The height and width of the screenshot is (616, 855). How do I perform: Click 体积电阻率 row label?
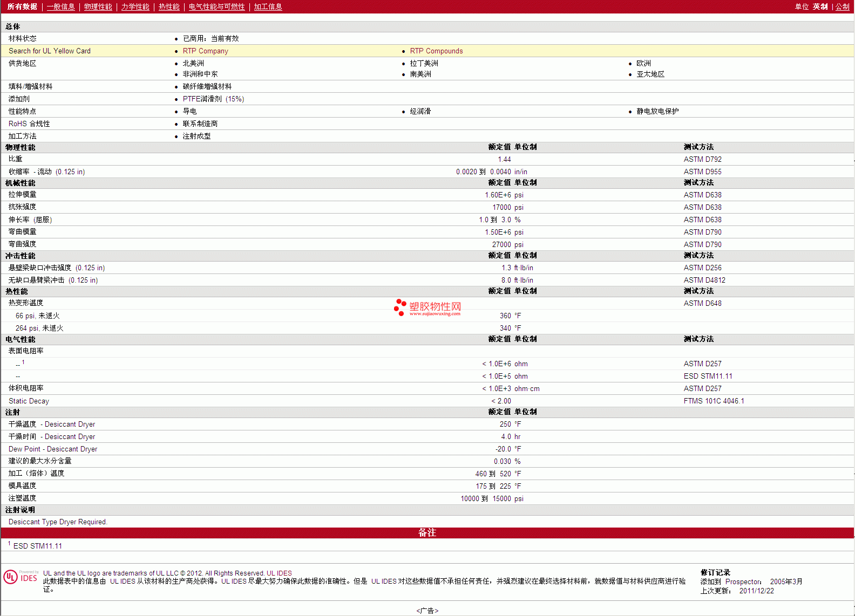pyautogui.click(x=26, y=388)
